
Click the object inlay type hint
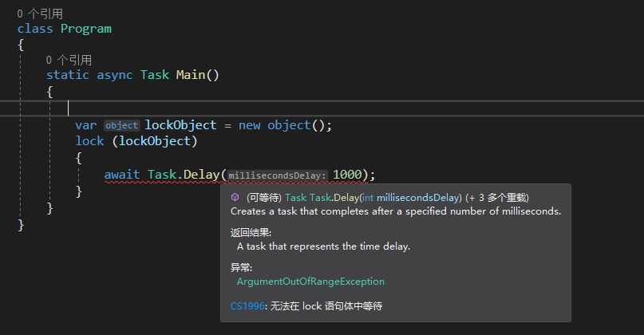pos(122,125)
